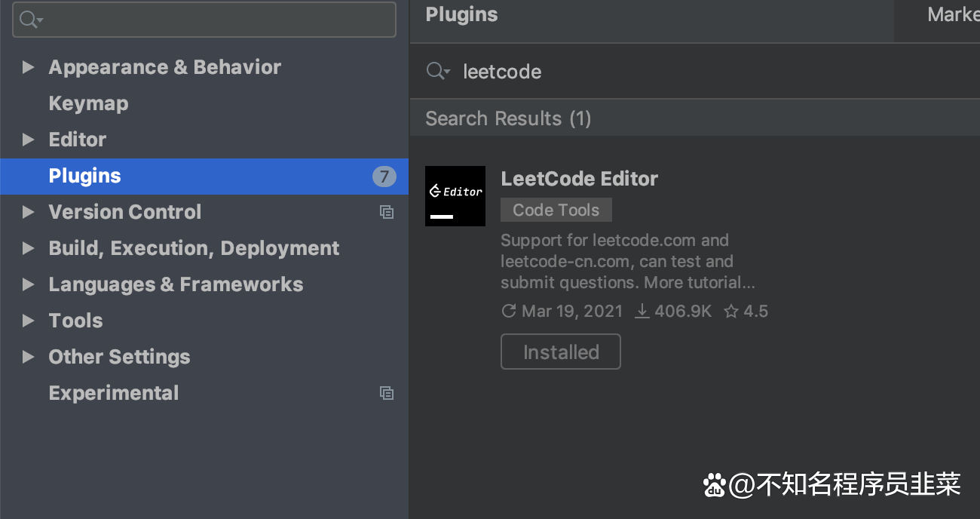Click the Plugins panel heading
The height and width of the screenshot is (519, 980).
click(x=461, y=14)
